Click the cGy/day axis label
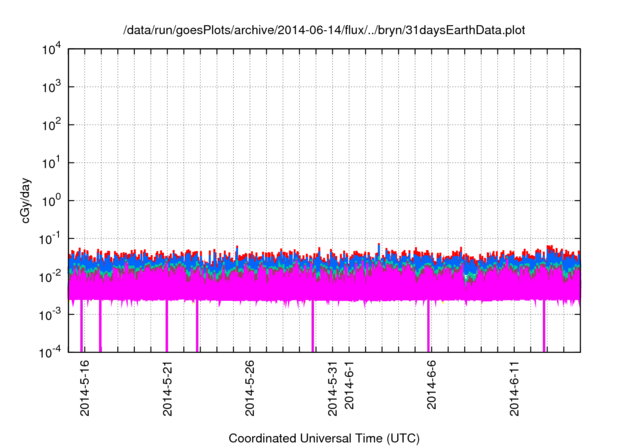The width and height of the screenshot is (640, 448). (26, 200)
